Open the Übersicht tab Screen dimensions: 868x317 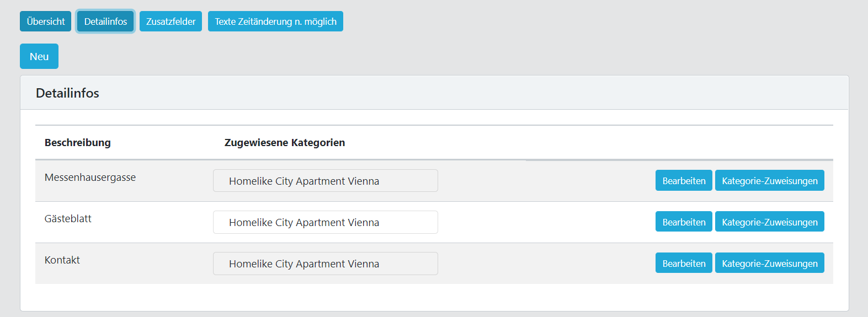pyautogui.click(x=45, y=22)
